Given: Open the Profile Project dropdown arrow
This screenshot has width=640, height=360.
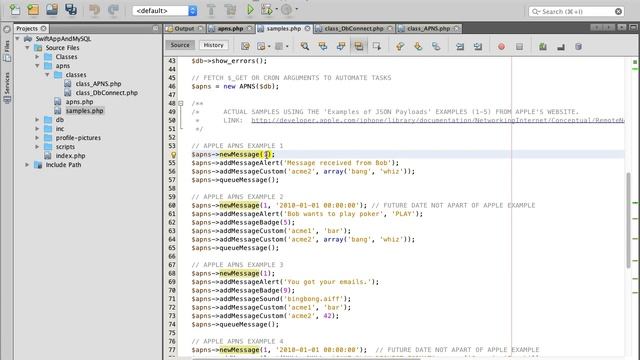Looking at the screenshot, I should [x=296, y=9].
